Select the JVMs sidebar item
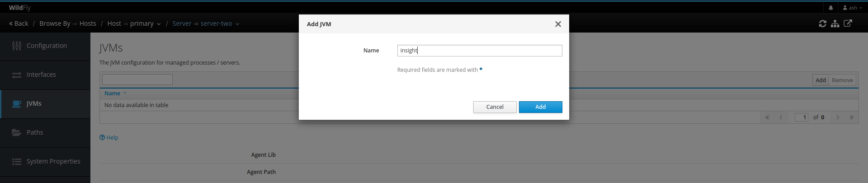The image size is (868, 183). tap(34, 104)
